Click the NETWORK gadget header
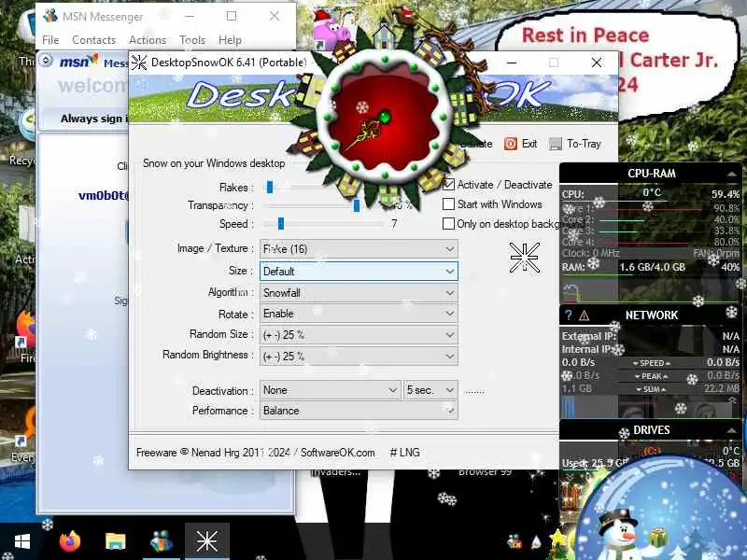 tap(651, 315)
